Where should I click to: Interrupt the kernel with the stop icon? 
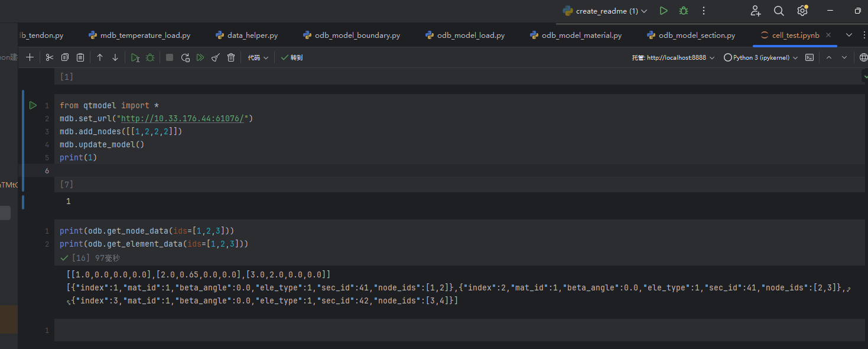[x=170, y=57]
